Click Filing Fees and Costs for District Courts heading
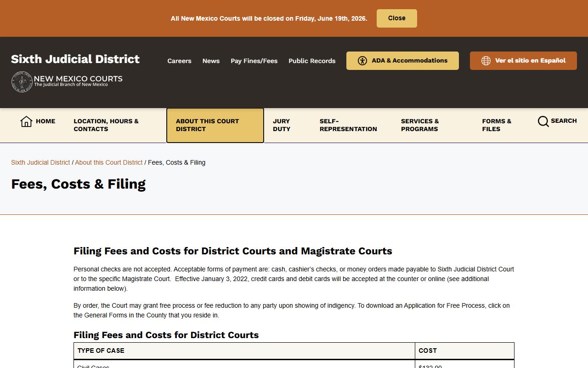This screenshot has height=368, width=588. pyautogui.click(x=166, y=335)
